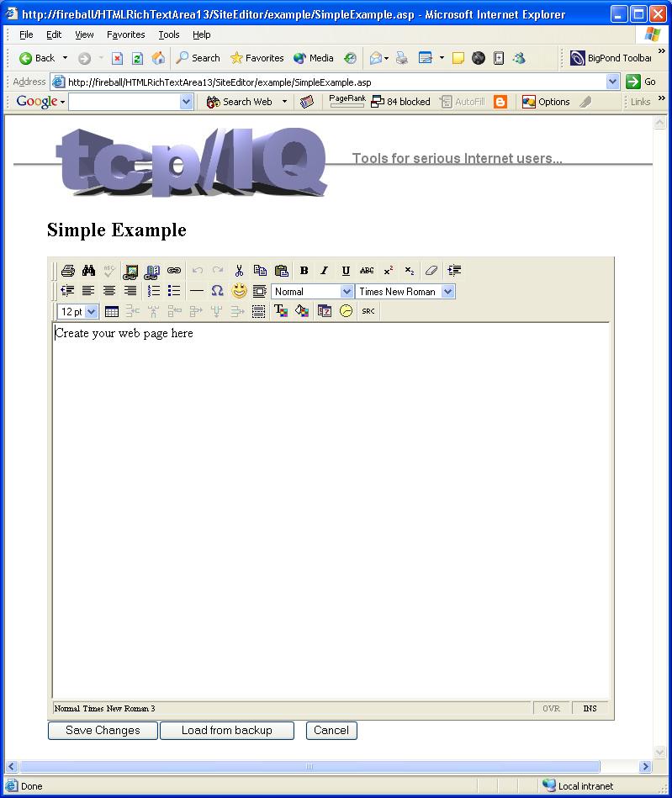
Task: Open the Tools menu in menu bar
Action: pyautogui.click(x=169, y=34)
